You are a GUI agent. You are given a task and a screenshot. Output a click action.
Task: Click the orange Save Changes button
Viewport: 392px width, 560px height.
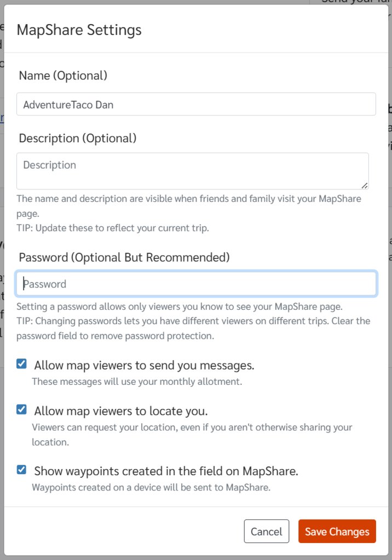[x=337, y=532]
